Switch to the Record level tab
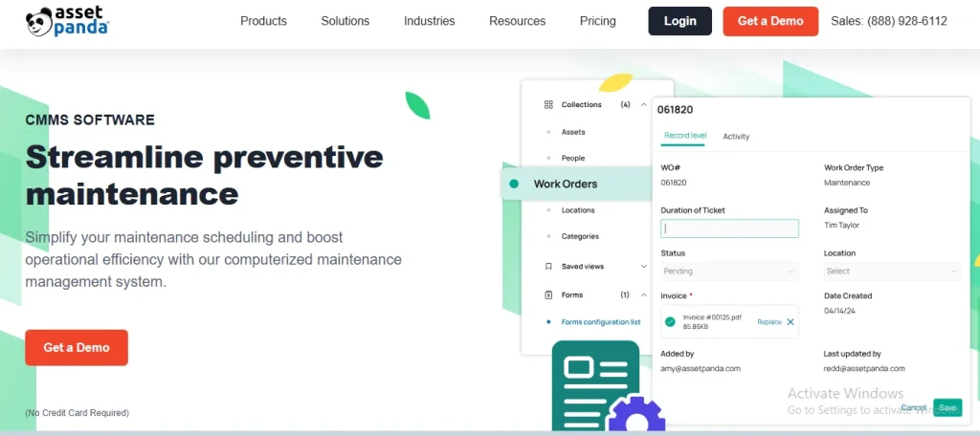 pos(685,136)
